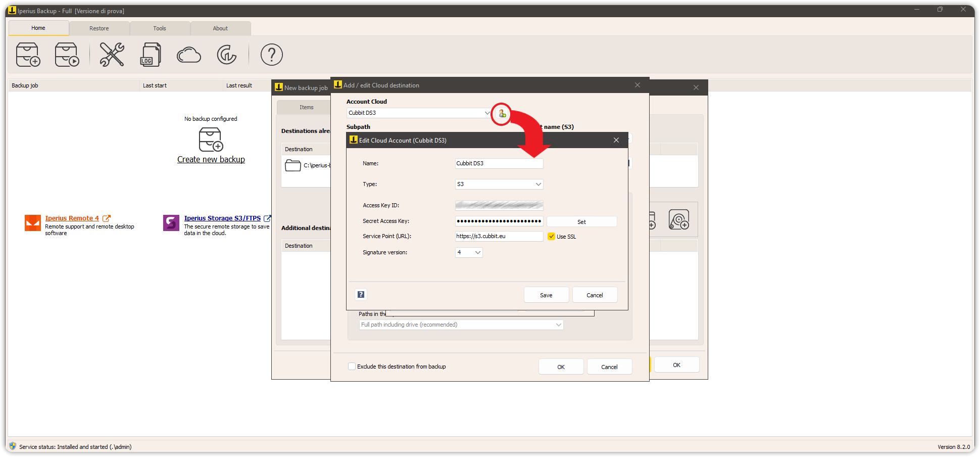
Task: Select the Items tab in New backup job
Action: click(x=306, y=107)
